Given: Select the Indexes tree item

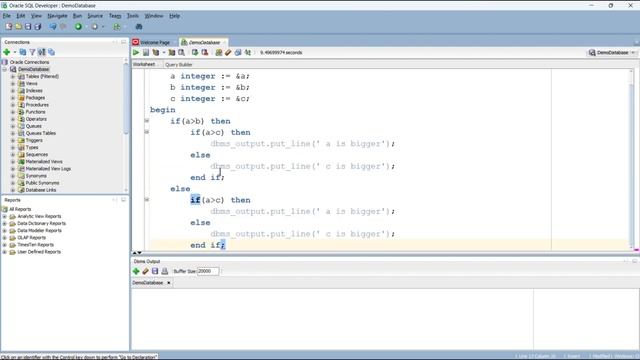Looking at the screenshot, I should (34, 91).
